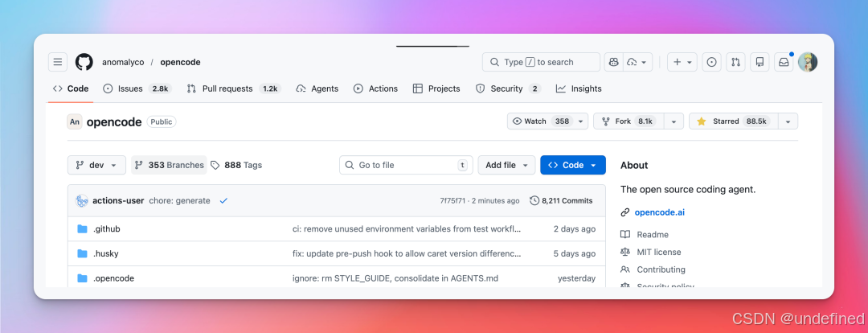Viewport: 868px width, 333px height.
Task: Expand the Watch options dropdown arrow
Action: pos(581,121)
